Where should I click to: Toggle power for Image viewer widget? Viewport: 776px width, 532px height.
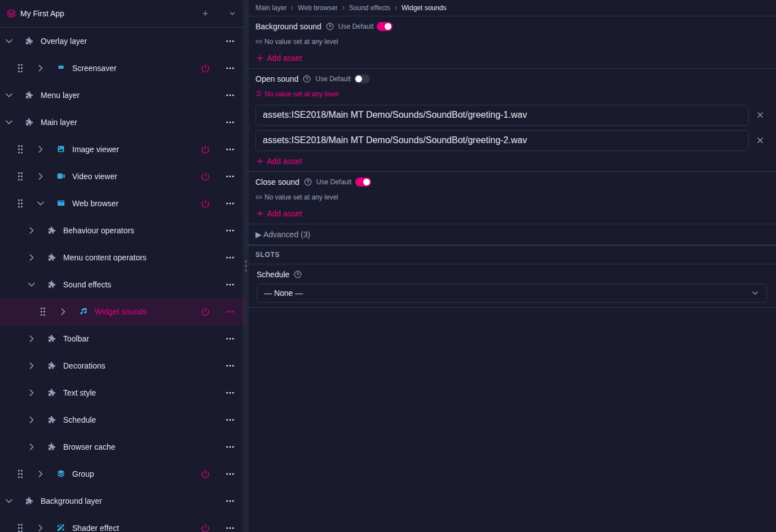click(205, 149)
